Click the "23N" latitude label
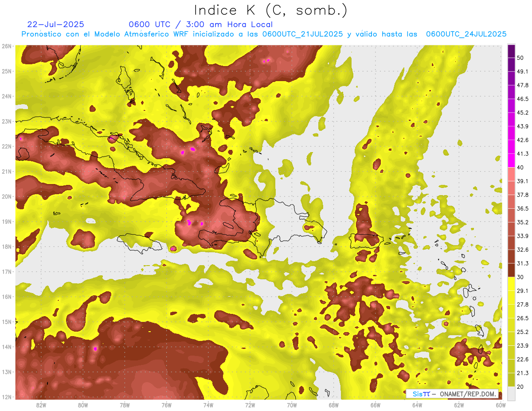Image resolution: width=532 pixels, height=411 pixels. pos(7,121)
